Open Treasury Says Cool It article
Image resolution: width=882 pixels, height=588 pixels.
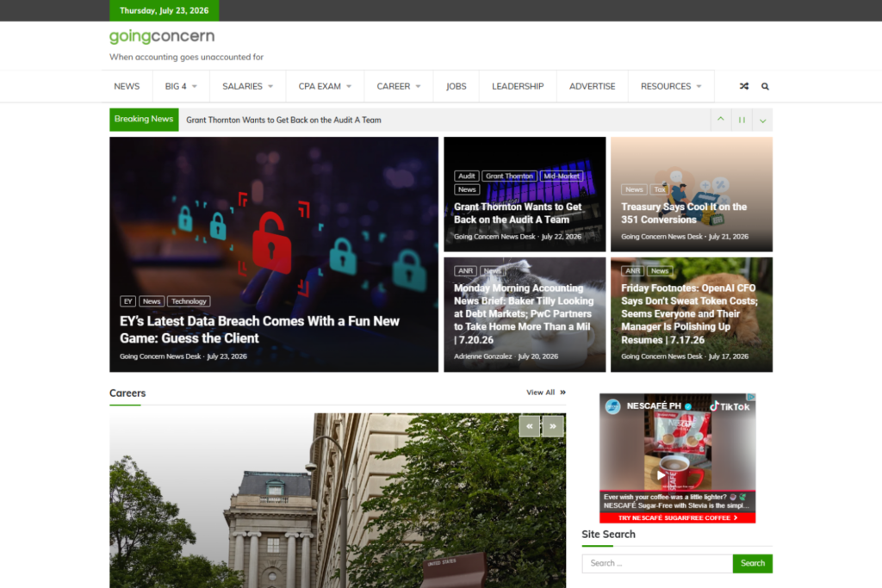click(684, 213)
